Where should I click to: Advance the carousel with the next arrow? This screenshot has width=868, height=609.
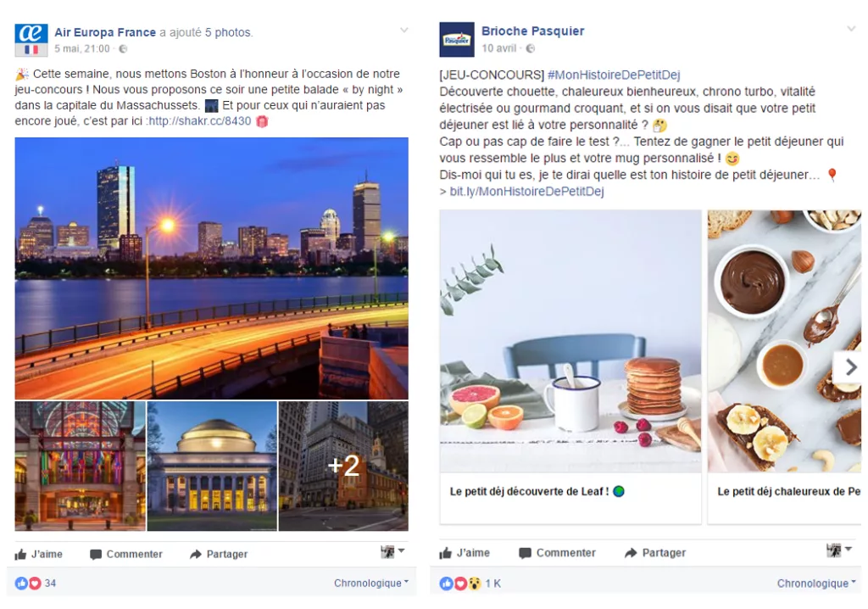(849, 366)
